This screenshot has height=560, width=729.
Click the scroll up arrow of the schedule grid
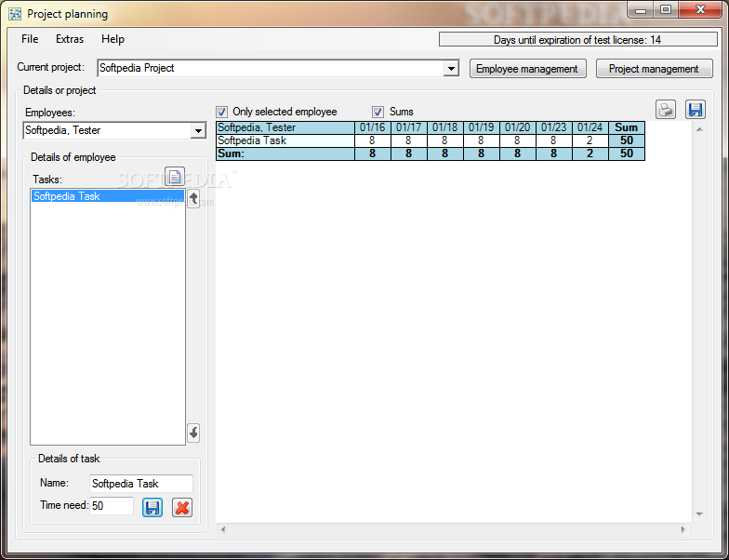pyautogui.click(x=699, y=129)
